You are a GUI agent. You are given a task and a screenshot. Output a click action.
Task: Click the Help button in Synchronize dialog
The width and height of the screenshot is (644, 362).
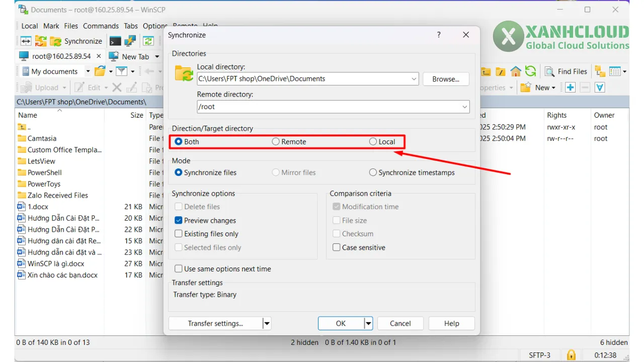tap(452, 323)
